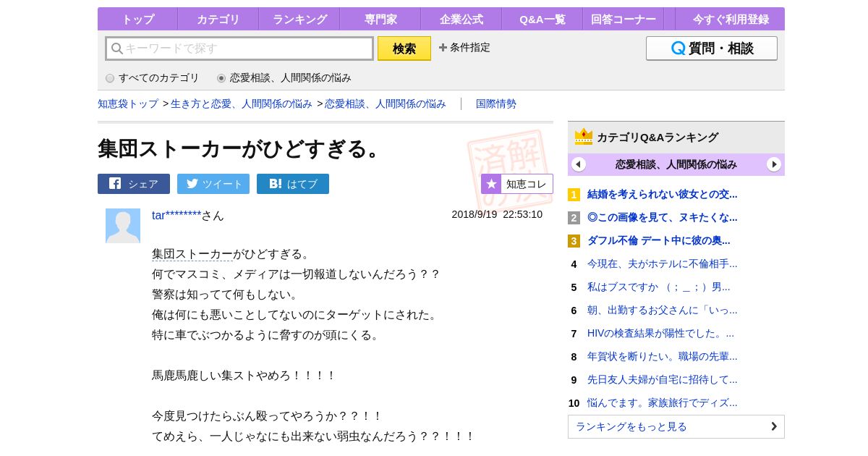The image size is (868, 456).
Task: Open the 生き方と恋愛、人間関係の悩み breadcrumb link
Action: click(242, 104)
